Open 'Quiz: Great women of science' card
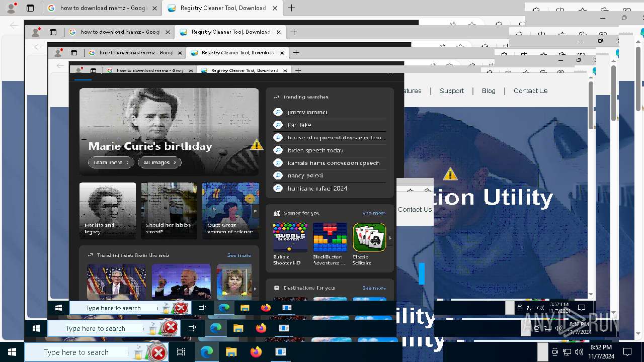The height and width of the screenshot is (362, 644). point(230,211)
